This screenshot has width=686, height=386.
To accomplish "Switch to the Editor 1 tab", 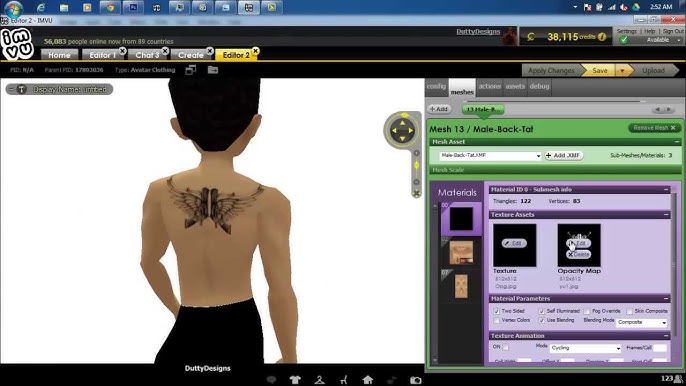I will 102,55.
